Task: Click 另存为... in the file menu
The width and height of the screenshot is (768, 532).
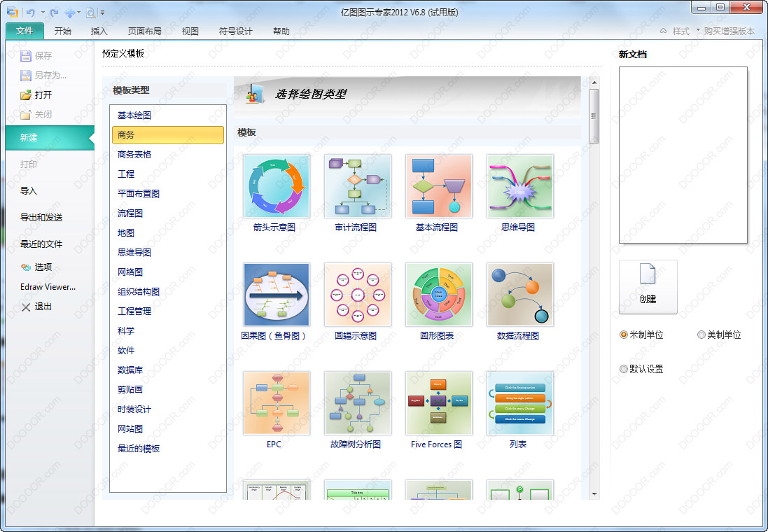Action: (x=43, y=75)
